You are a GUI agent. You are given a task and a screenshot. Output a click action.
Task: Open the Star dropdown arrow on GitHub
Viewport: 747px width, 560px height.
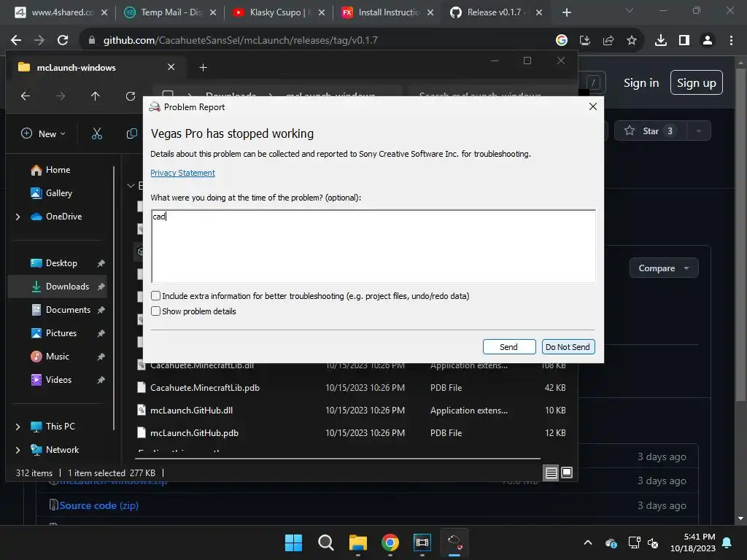[x=699, y=131]
